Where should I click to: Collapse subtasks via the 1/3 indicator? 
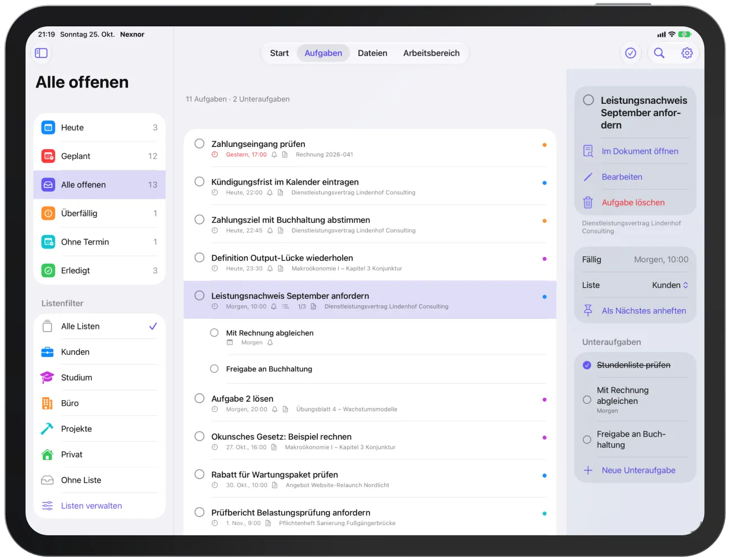(296, 306)
